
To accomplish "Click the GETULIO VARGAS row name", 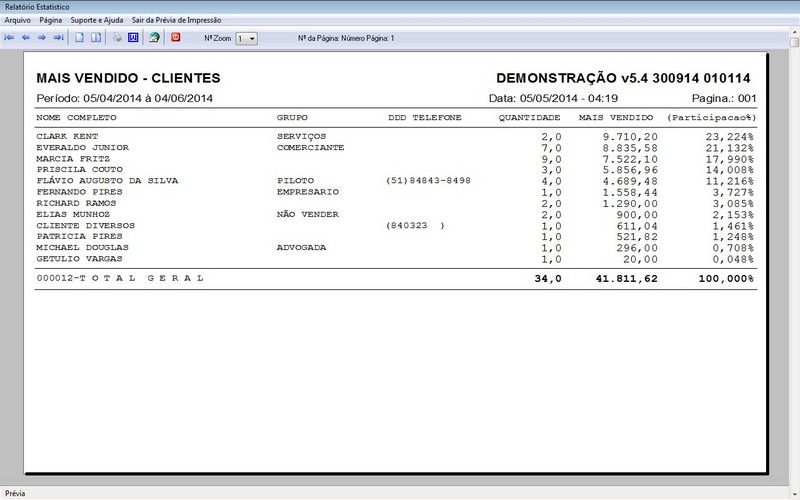I will coord(80,259).
